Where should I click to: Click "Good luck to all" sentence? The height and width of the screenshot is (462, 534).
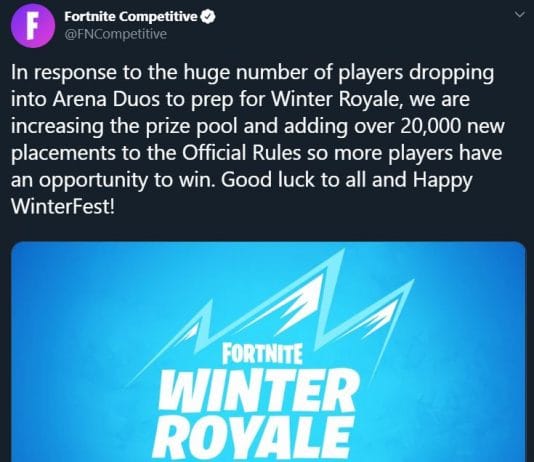pos(294,179)
